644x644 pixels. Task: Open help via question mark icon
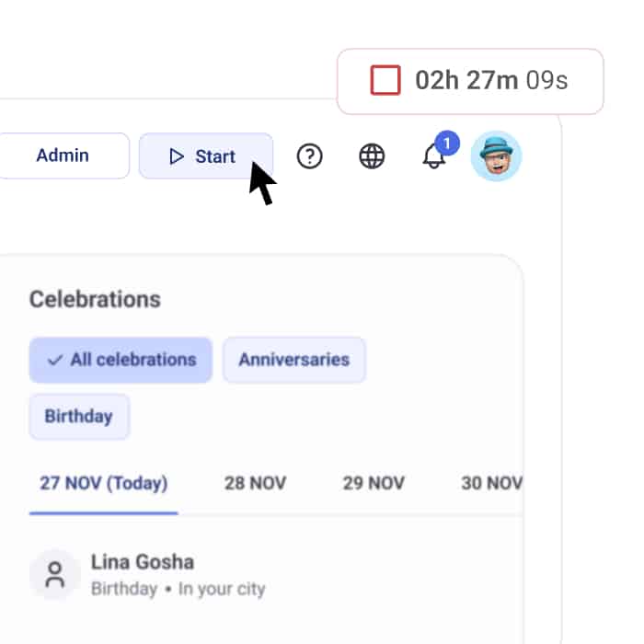point(310,156)
